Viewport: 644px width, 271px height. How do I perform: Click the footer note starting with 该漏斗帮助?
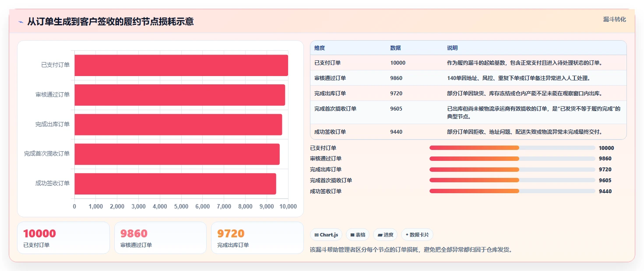tap(411, 250)
